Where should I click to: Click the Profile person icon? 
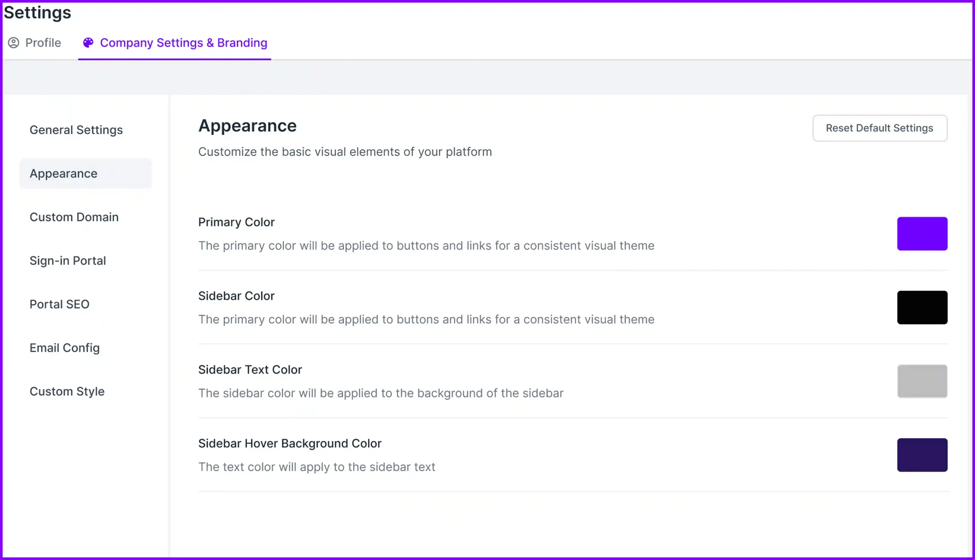pos(13,43)
